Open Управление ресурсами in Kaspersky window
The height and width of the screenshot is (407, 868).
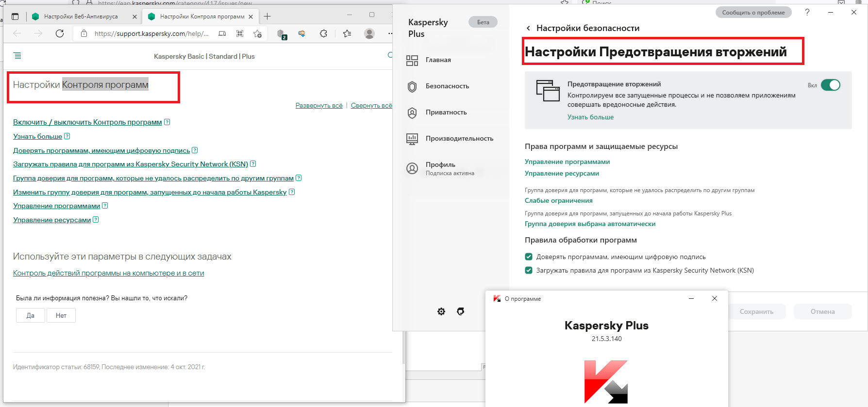562,173
